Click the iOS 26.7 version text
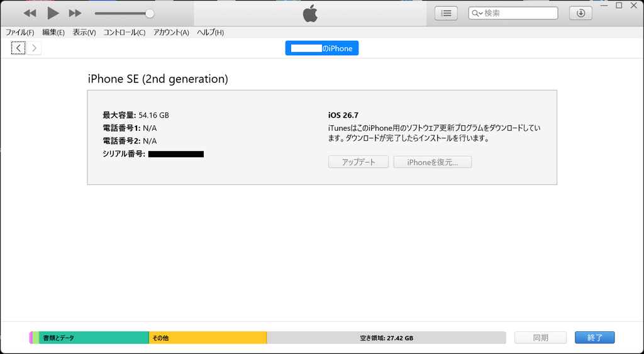Viewport: 644px width, 354px height. click(x=343, y=115)
